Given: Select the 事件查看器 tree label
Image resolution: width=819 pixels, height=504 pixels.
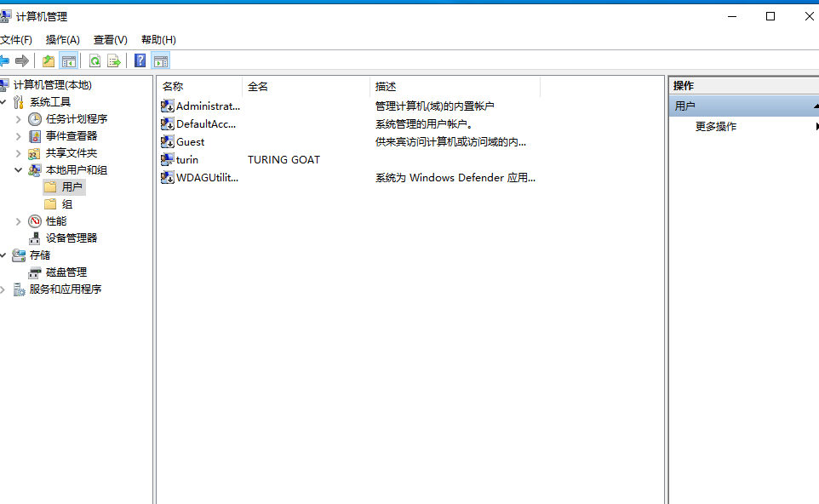Looking at the screenshot, I should coord(72,136).
